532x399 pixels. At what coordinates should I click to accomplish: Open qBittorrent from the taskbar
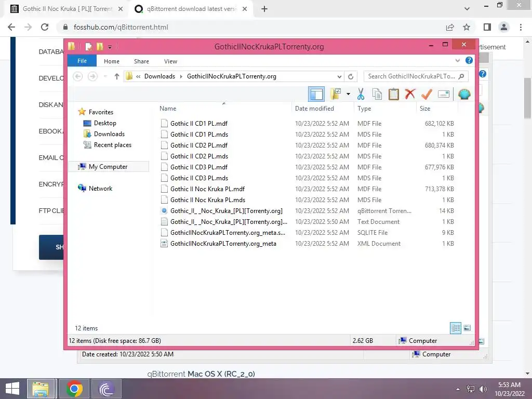click(x=106, y=389)
